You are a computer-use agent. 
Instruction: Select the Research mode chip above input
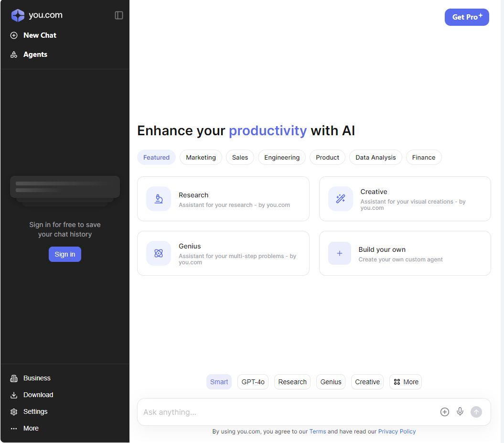click(x=292, y=382)
